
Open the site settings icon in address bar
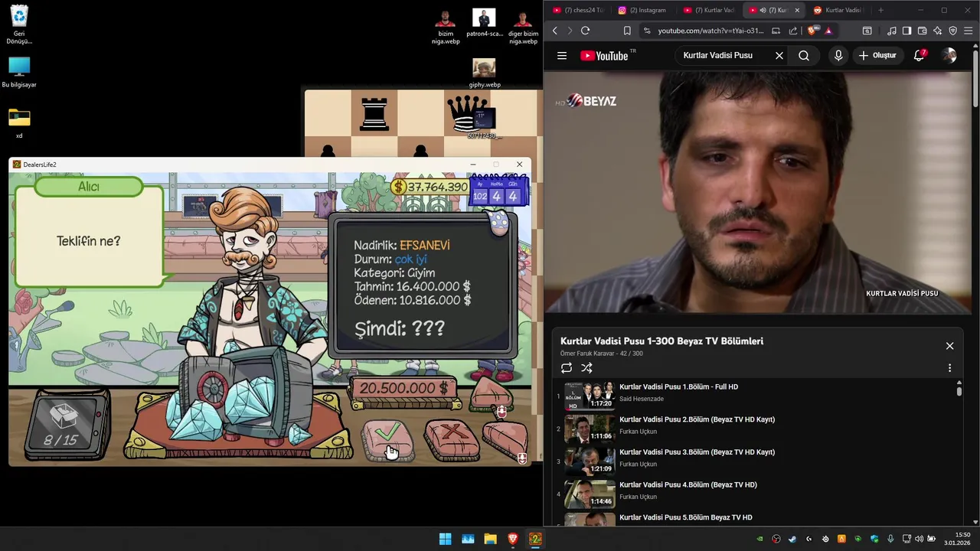pyautogui.click(x=647, y=31)
